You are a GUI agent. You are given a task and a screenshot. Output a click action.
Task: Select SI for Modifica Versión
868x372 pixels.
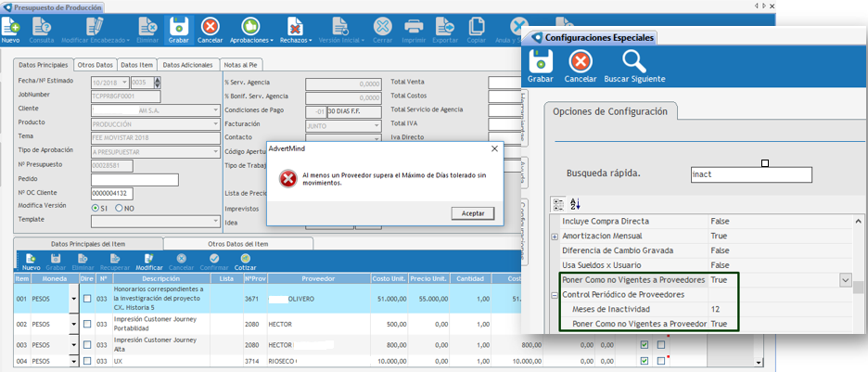point(96,208)
